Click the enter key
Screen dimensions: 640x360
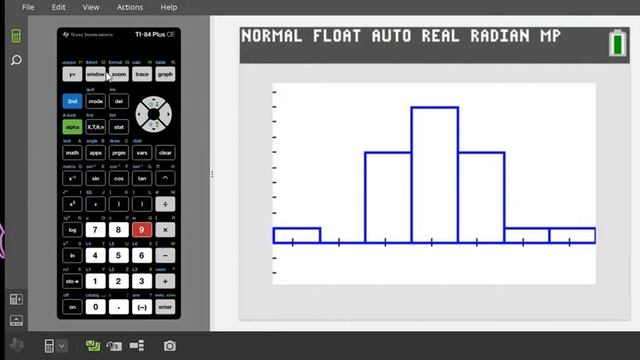165,307
